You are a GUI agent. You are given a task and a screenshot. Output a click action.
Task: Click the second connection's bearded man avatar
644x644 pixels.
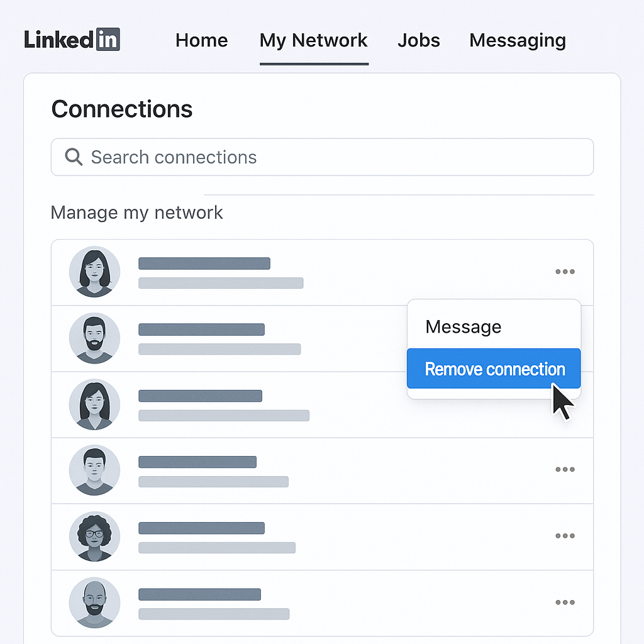[94, 338]
